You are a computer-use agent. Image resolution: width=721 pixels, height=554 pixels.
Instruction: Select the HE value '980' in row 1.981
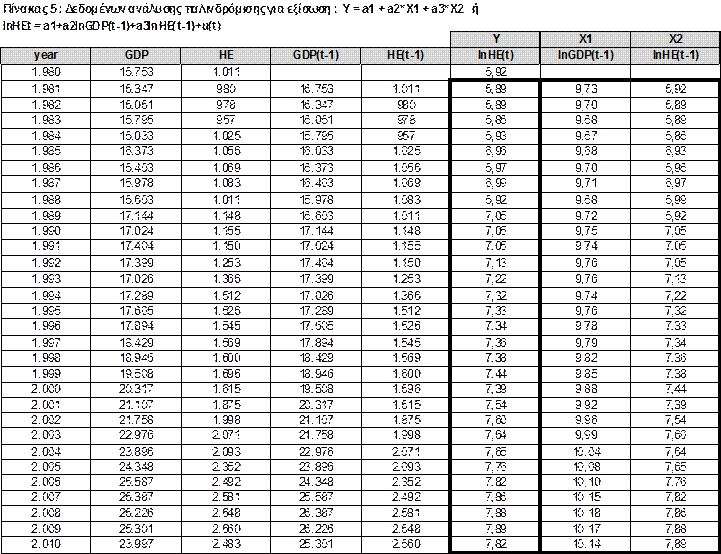[x=226, y=89]
